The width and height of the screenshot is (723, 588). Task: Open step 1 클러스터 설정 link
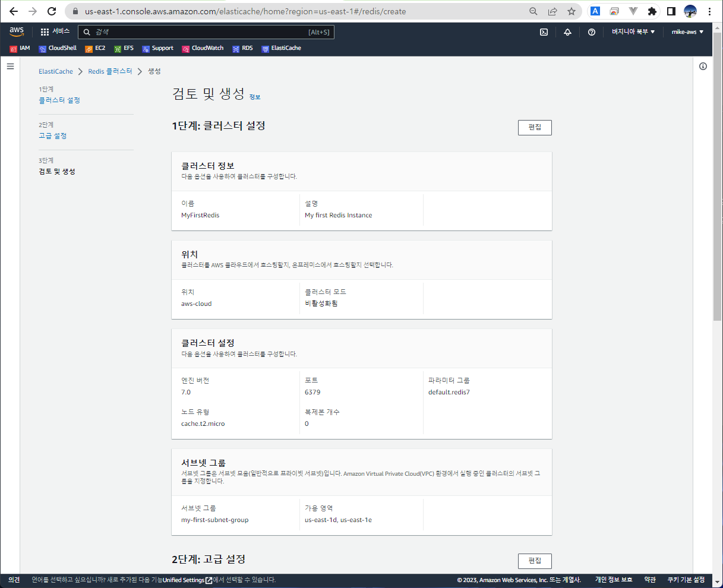[59, 100]
